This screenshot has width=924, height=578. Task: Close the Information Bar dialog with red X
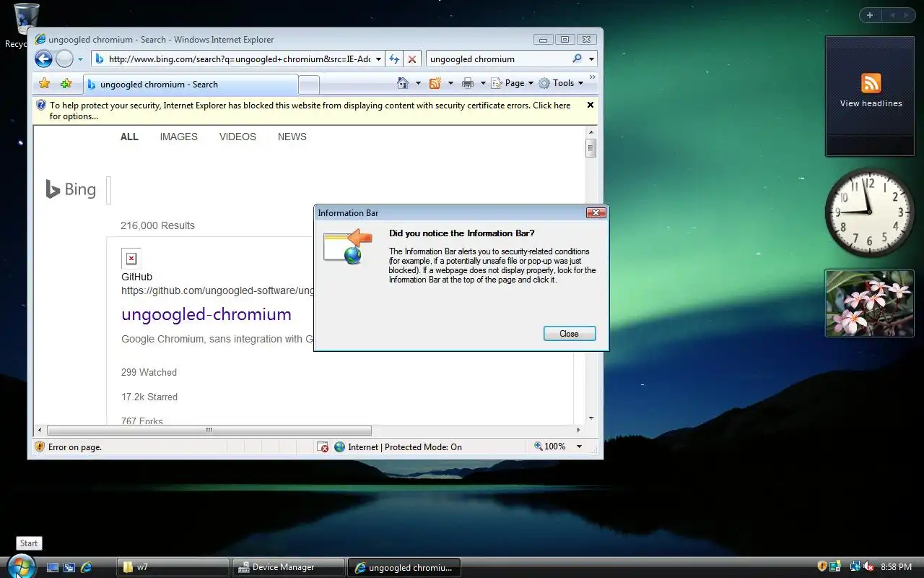coord(596,212)
